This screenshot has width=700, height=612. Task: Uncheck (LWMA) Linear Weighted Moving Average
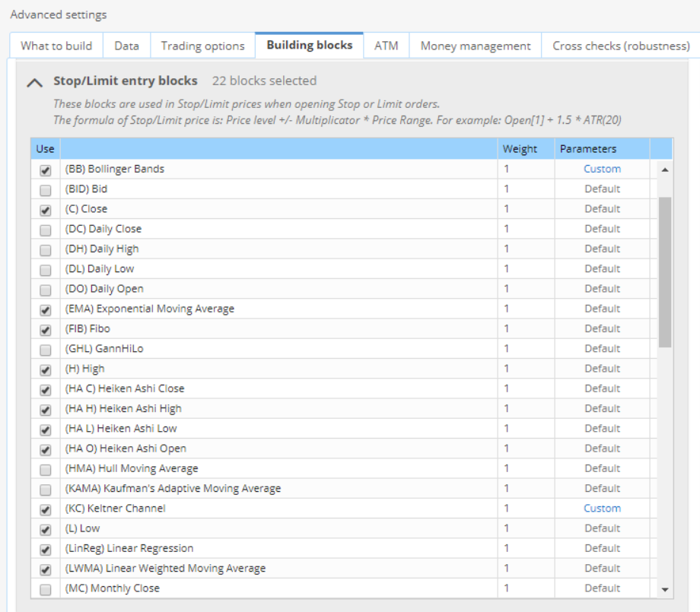[x=46, y=569]
